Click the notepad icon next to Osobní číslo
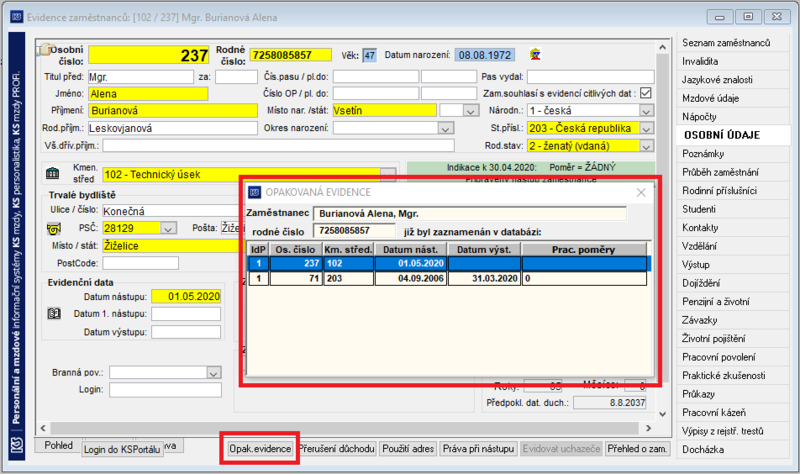The height and width of the screenshot is (474, 800). (x=45, y=49)
